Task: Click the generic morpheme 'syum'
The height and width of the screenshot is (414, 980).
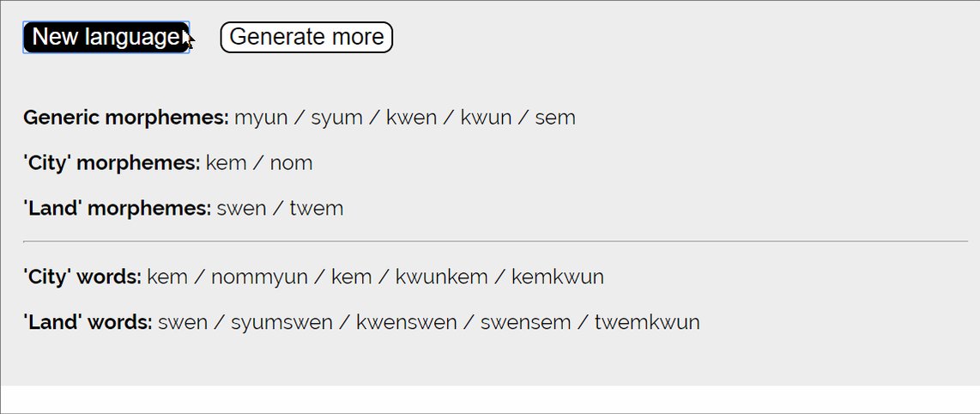Action: click(x=336, y=118)
